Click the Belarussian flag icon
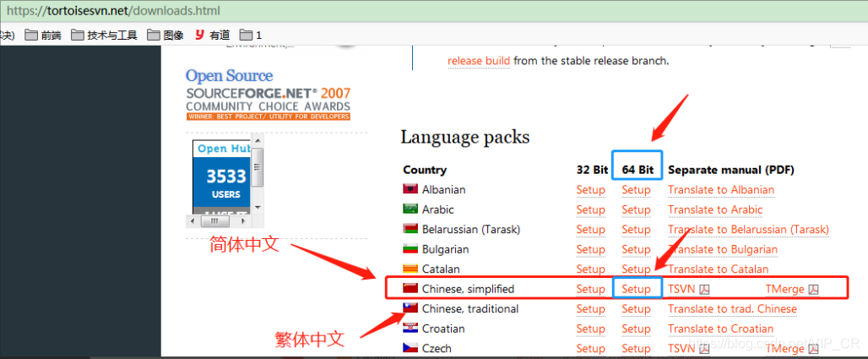 tap(410, 229)
